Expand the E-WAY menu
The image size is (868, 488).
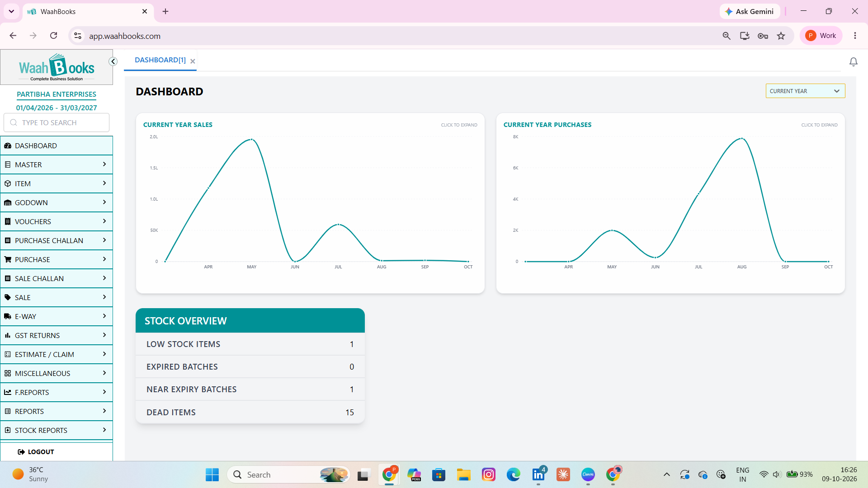pyautogui.click(x=57, y=316)
